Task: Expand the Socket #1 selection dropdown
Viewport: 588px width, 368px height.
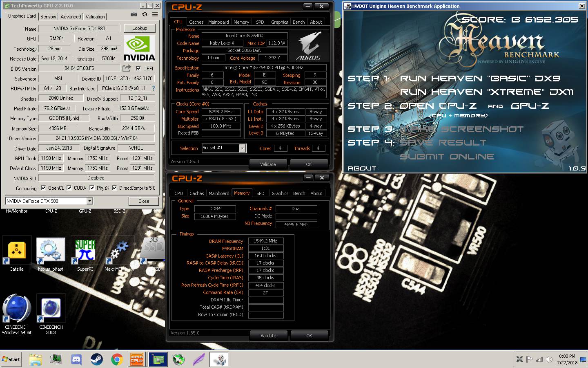Action: click(x=242, y=148)
